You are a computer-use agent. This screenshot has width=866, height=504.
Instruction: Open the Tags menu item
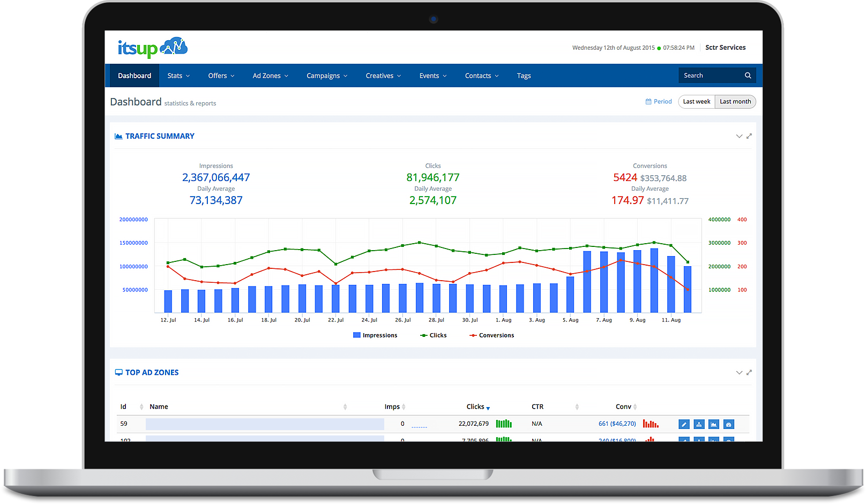(524, 76)
